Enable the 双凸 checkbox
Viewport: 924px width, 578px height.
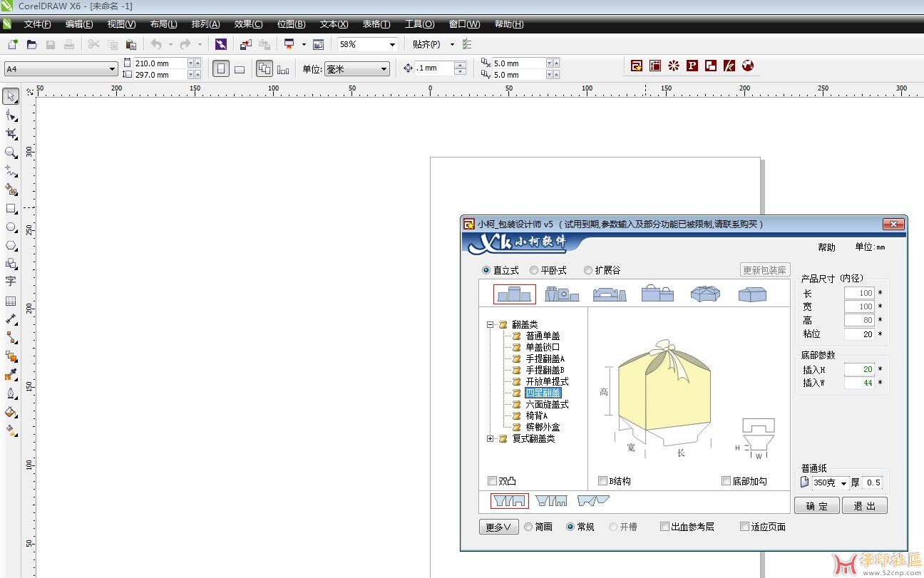click(x=502, y=481)
